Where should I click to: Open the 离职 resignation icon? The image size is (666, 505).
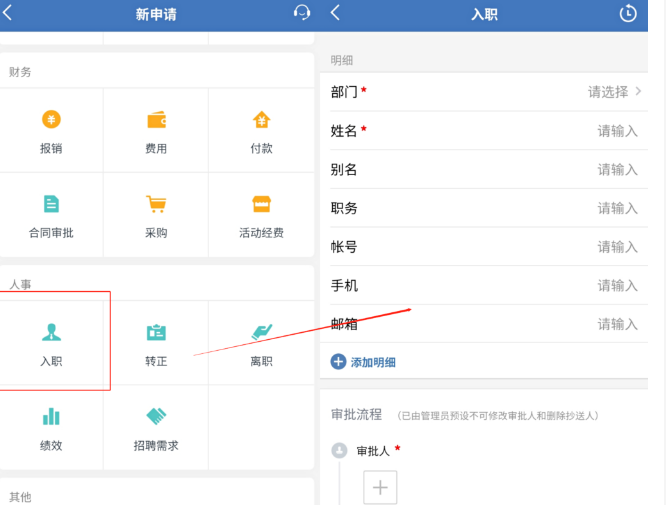pyautogui.click(x=261, y=333)
